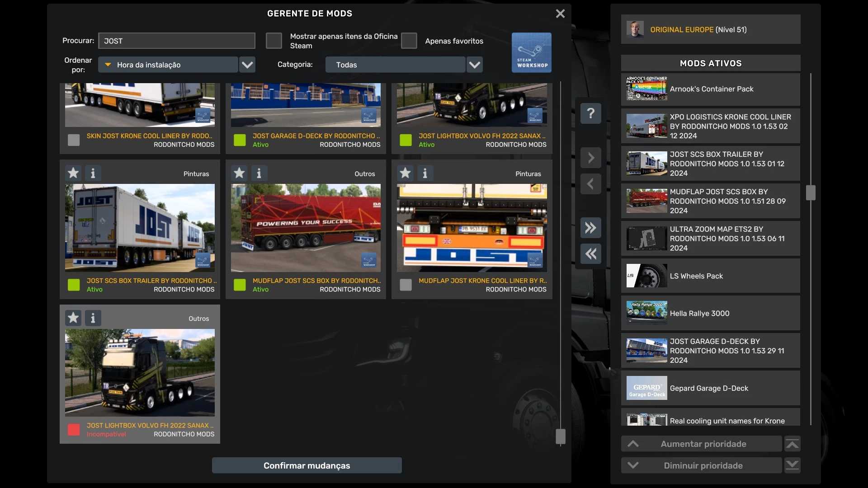Click the orange sort direction arrow

(108, 65)
